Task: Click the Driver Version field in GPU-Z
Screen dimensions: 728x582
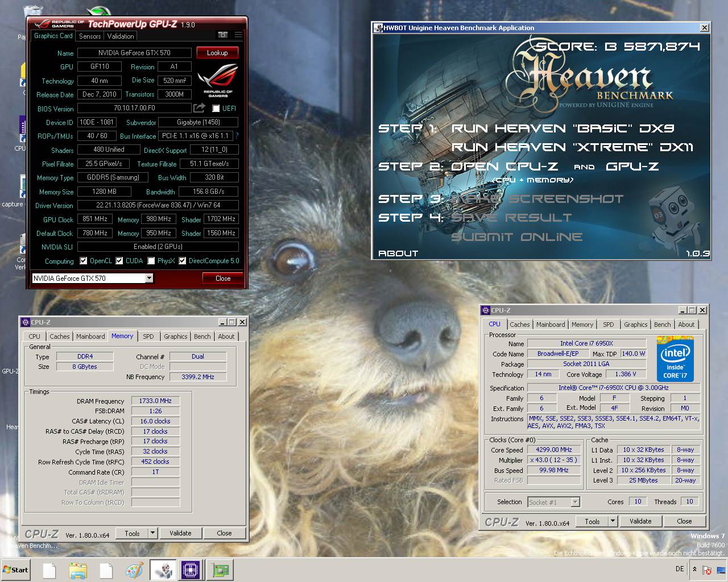Action: (158, 205)
